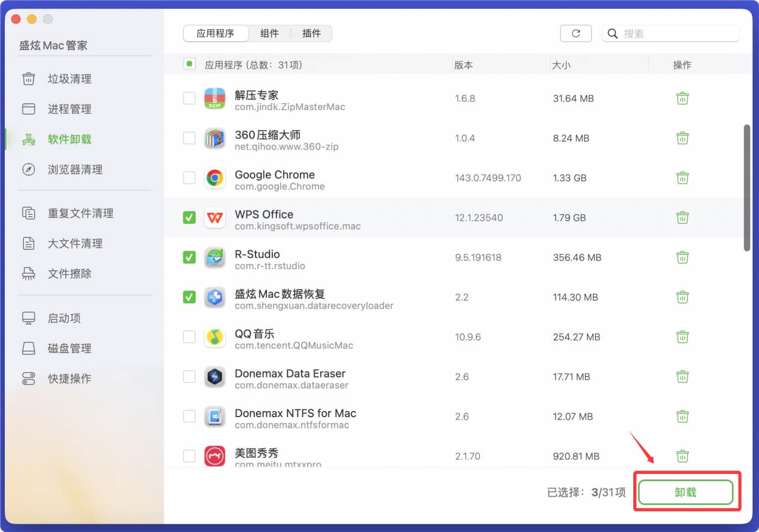Deselect the R-Studio checkbox

click(x=189, y=257)
